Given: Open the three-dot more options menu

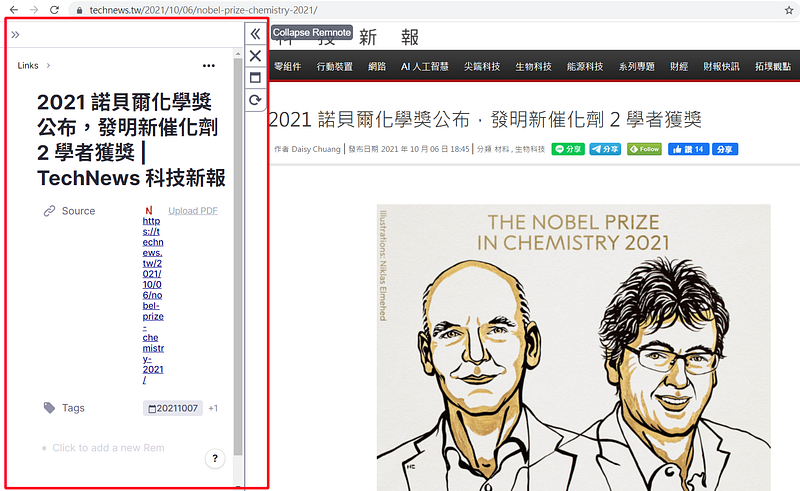Looking at the screenshot, I should (209, 65).
